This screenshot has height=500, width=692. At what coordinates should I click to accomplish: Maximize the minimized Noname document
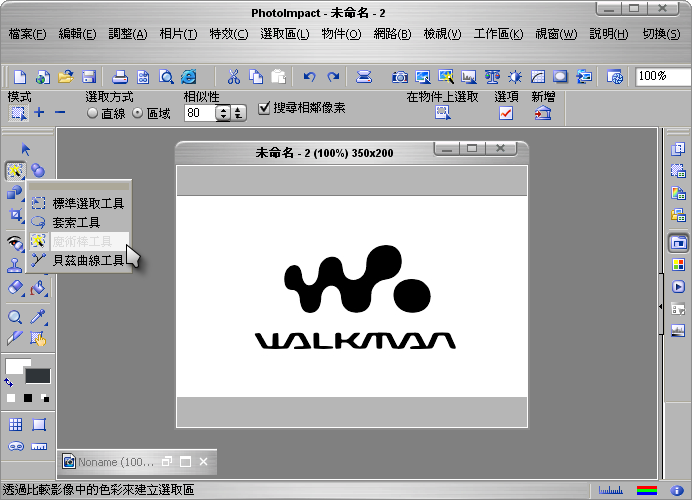185,462
